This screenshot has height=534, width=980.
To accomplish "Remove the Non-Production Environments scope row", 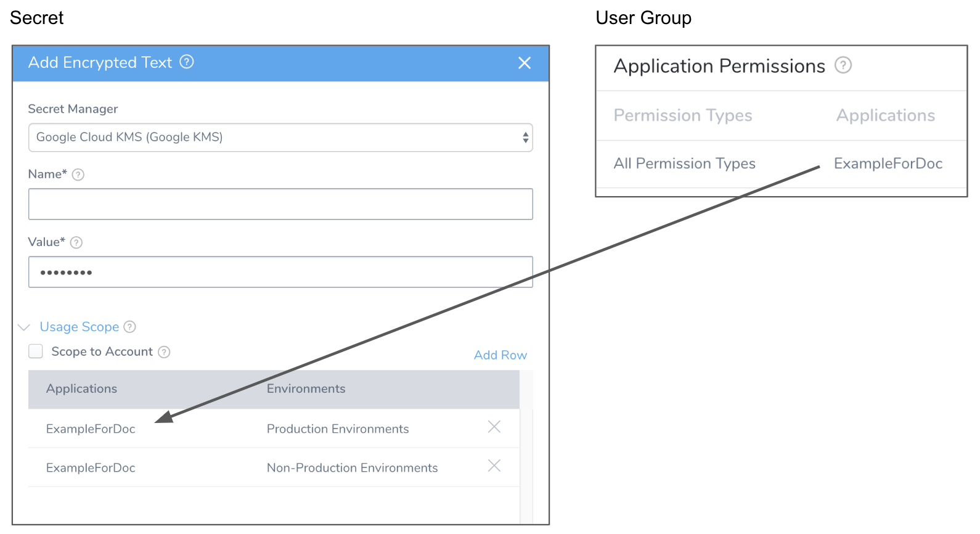I will tap(494, 466).
